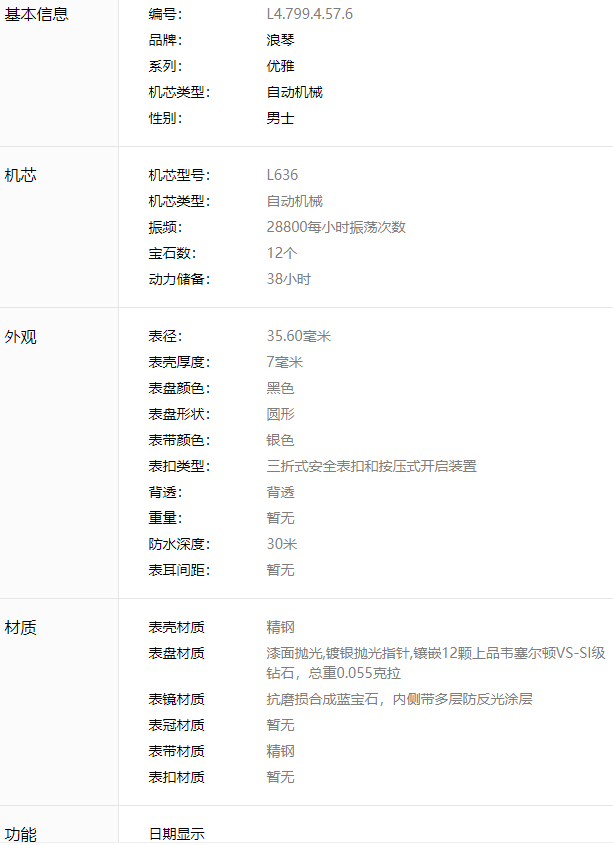Open the 优雅 series link
The image size is (613, 845).
(x=280, y=66)
